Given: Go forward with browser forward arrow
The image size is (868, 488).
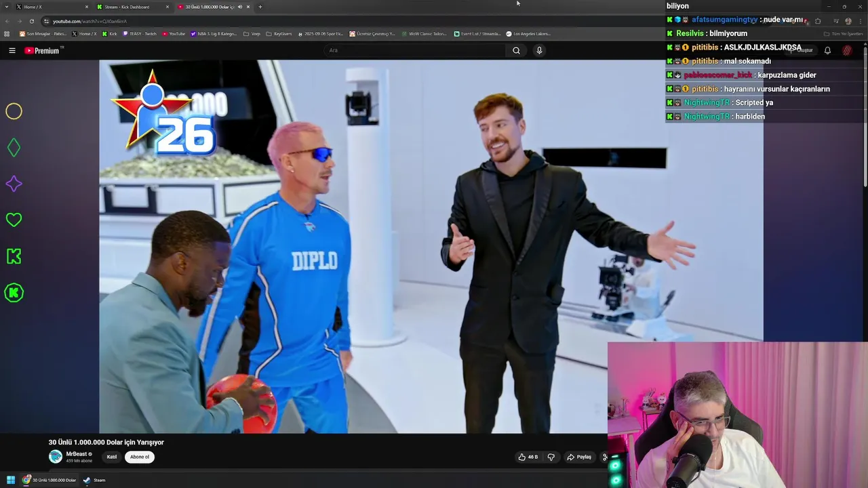Looking at the screenshot, I should point(19,21).
